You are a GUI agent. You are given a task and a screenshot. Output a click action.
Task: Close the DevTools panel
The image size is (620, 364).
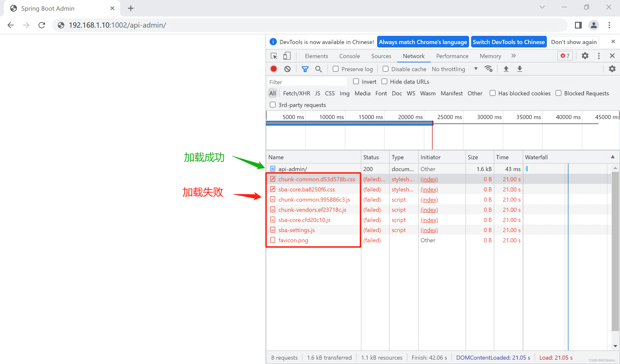click(x=612, y=56)
